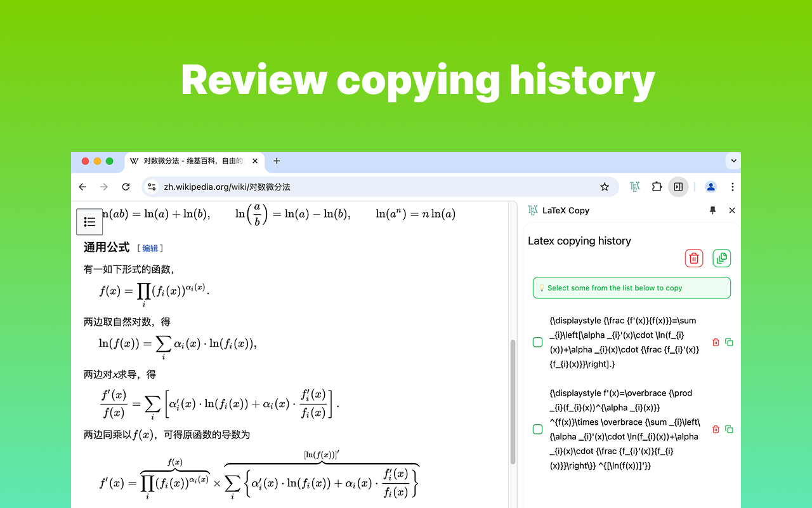Select the second formula entry checkbox

pyautogui.click(x=537, y=429)
